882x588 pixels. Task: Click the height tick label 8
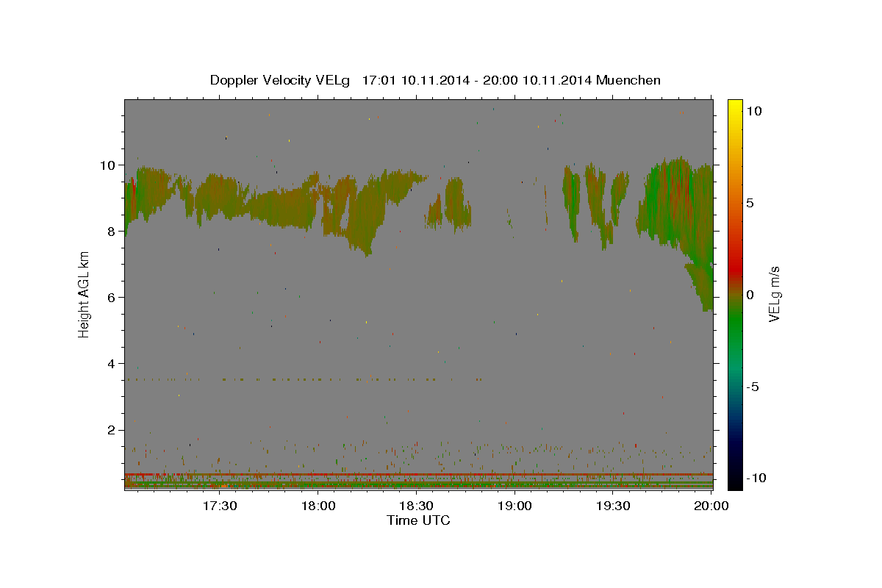(x=112, y=231)
